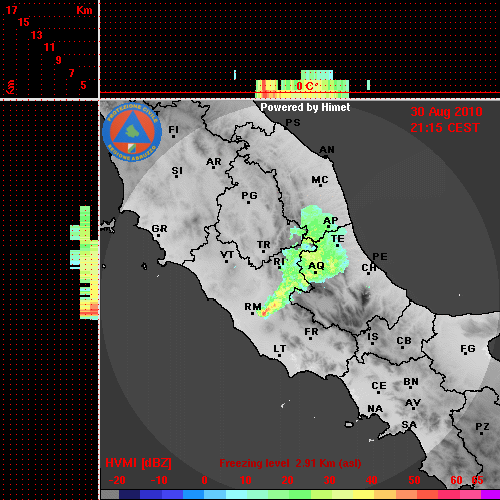Click the '-10' dBZ scale value
Screen dimensions: 500x500
159,480
